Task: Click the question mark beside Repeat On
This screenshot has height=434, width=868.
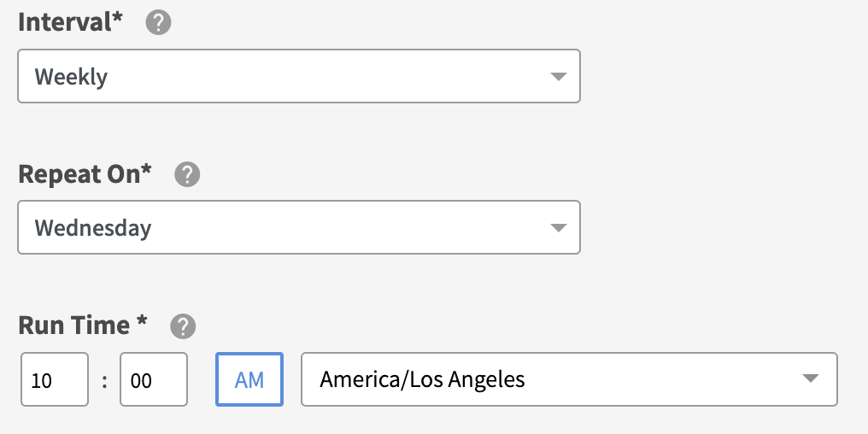Action: point(187,175)
